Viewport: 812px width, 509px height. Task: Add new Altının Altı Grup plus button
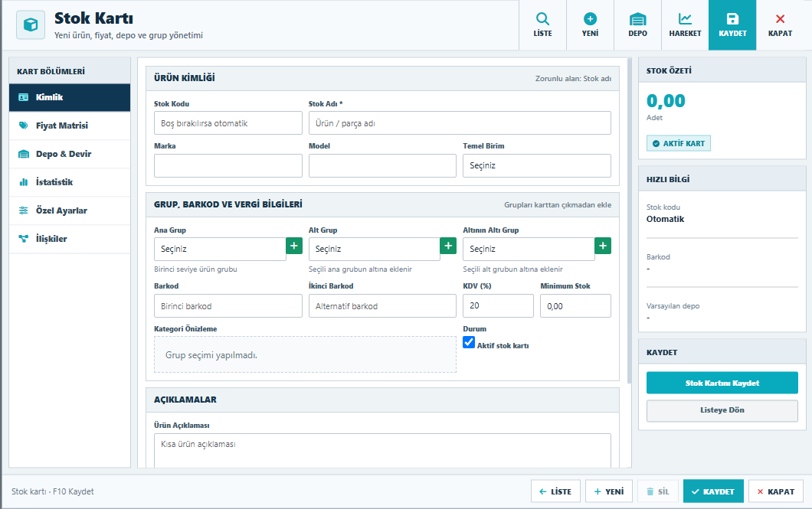(603, 246)
